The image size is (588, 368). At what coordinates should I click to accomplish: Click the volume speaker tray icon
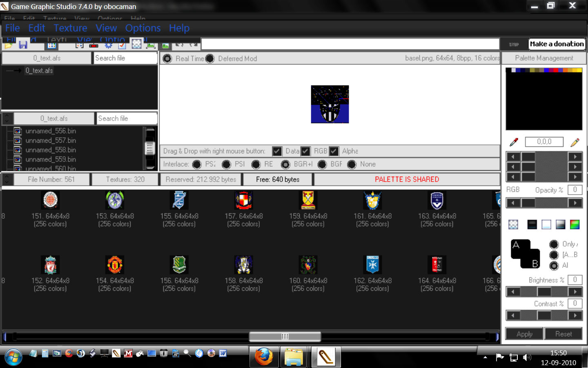[x=527, y=357]
